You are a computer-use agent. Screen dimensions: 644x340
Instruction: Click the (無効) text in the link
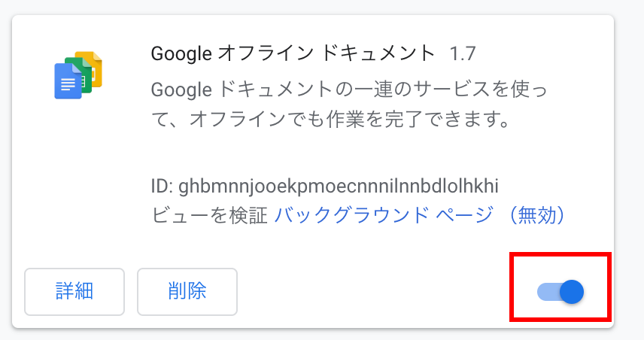(538, 215)
